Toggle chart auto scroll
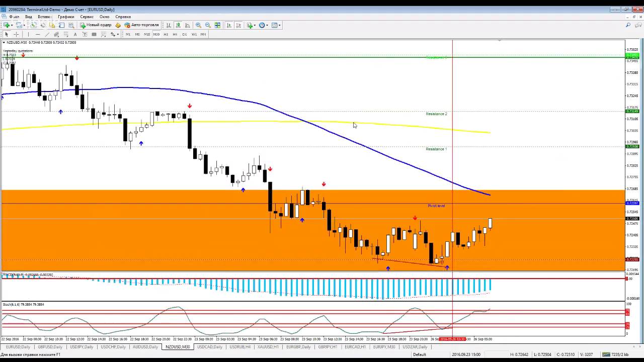 point(229,25)
